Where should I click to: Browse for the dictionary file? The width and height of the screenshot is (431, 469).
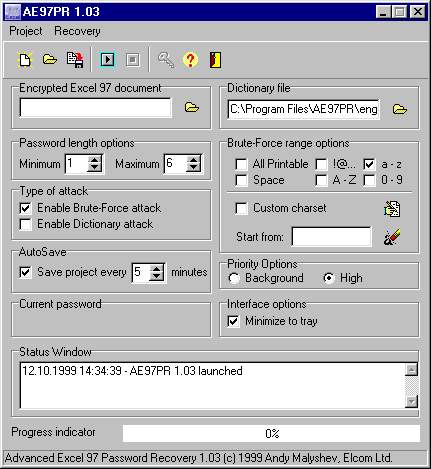point(400,109)
